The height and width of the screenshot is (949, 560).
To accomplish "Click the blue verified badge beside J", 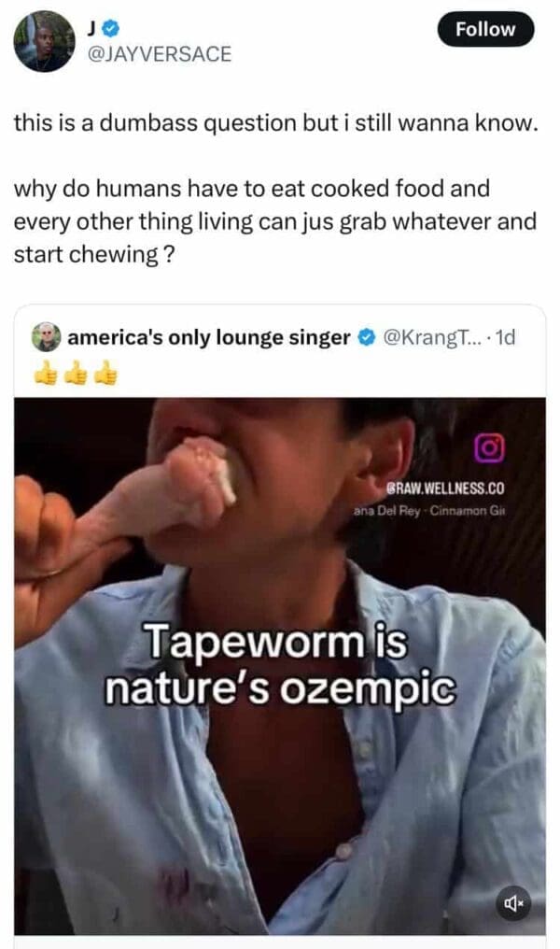I will coord(111,27).
